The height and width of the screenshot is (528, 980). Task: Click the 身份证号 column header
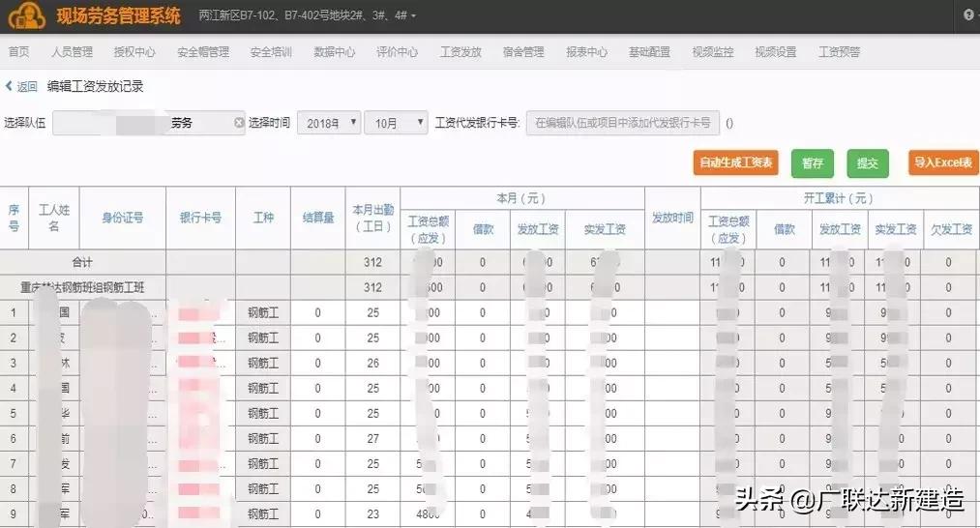[x=123, y=218]
